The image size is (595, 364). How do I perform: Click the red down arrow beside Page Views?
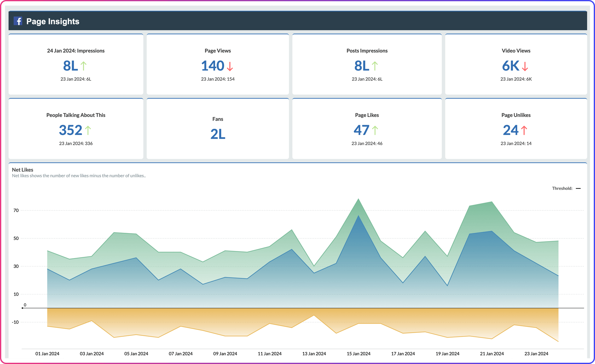(x=229, y=67)
